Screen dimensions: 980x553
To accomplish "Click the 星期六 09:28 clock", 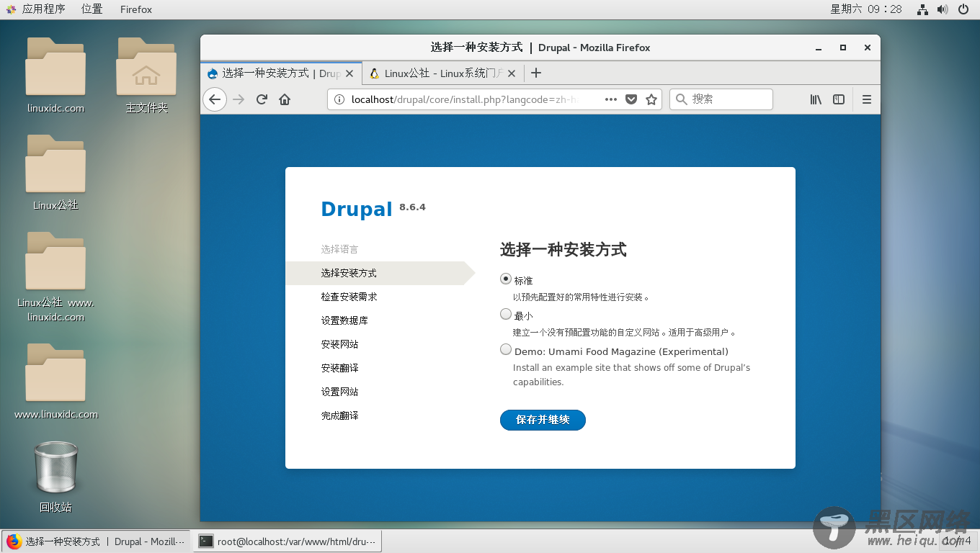I will [x=866, y=9].
